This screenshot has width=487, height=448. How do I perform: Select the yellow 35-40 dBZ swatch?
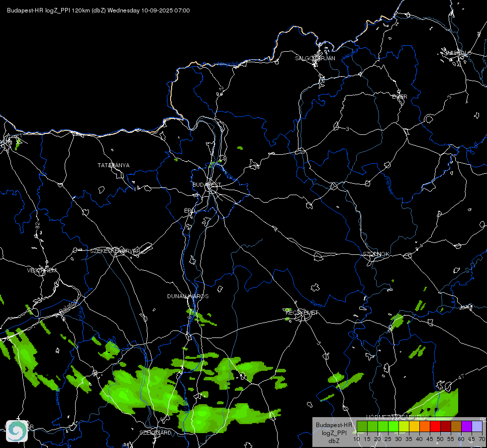(414, 427)
